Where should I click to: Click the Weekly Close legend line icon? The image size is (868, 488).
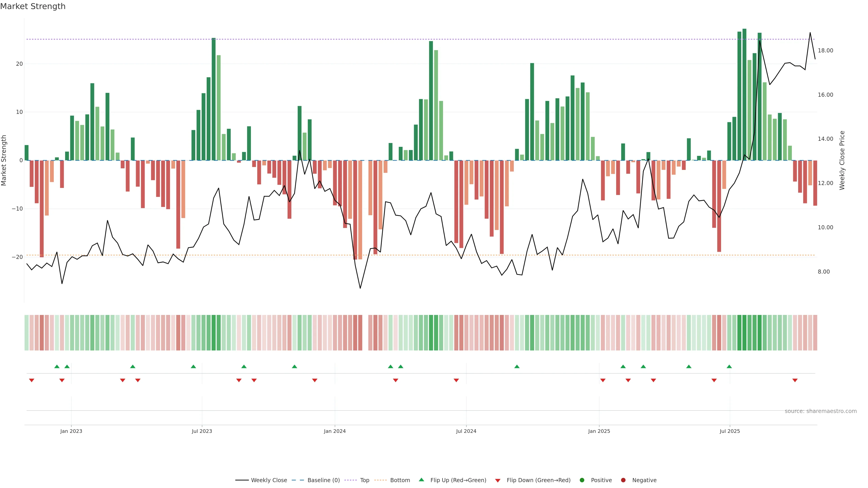pos(242,480)
